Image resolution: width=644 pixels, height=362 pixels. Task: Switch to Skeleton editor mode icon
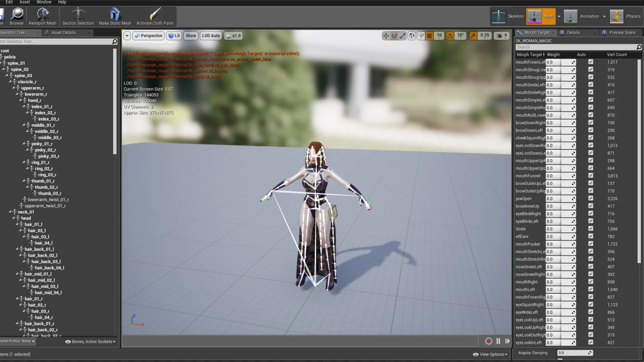coord(498,16)
